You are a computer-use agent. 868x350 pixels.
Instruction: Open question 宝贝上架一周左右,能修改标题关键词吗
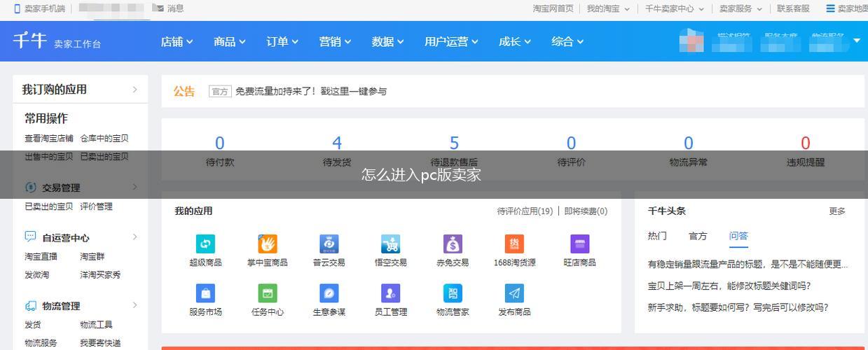729,286
